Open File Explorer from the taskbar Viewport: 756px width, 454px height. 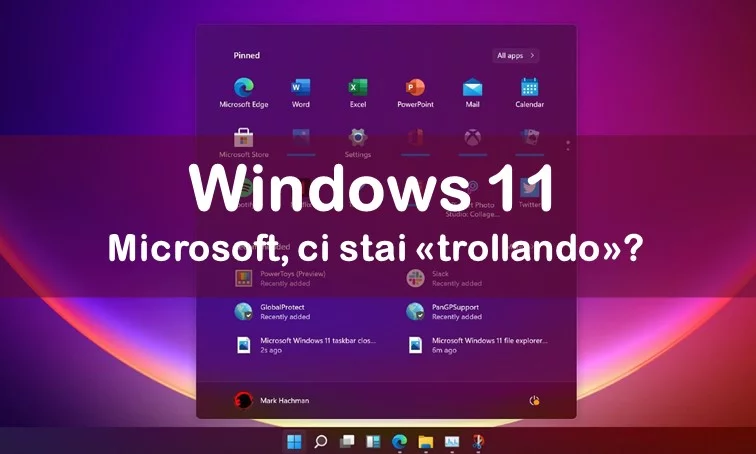coord(426,441)
